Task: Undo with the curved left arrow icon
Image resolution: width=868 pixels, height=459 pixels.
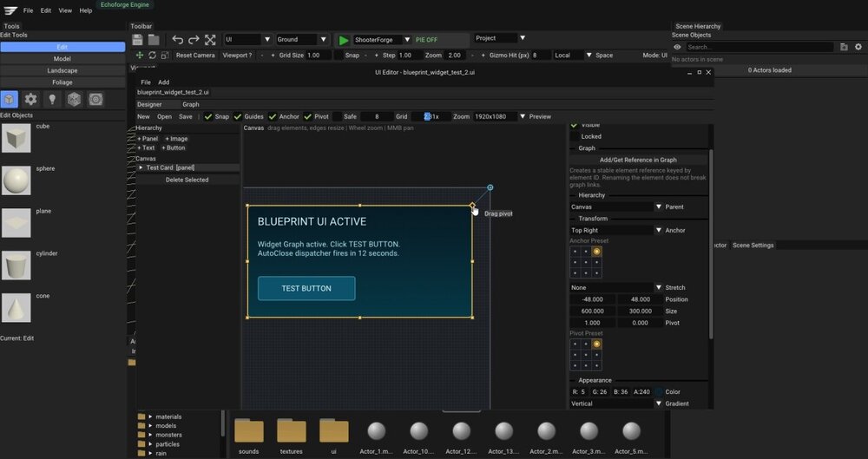Action: click(177, 40)
